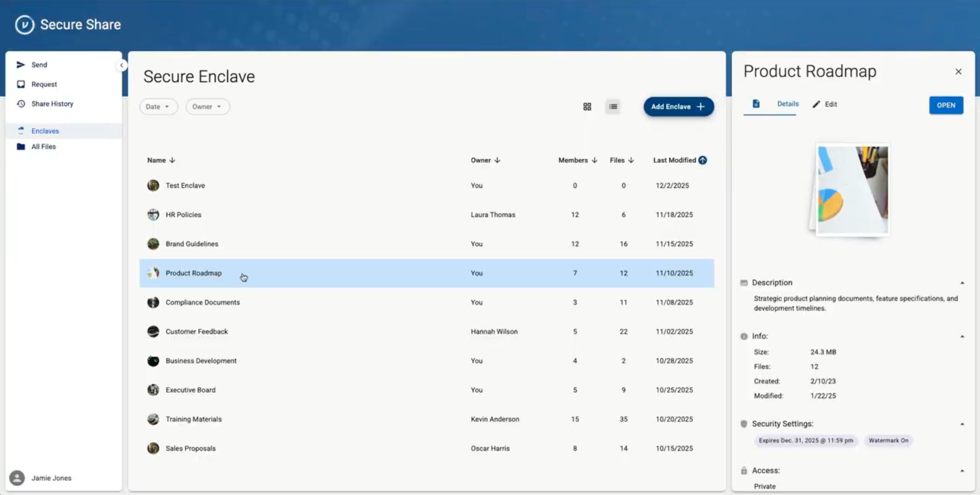
Task: Open the Send page from sidebar
Action: coord(39,65)
